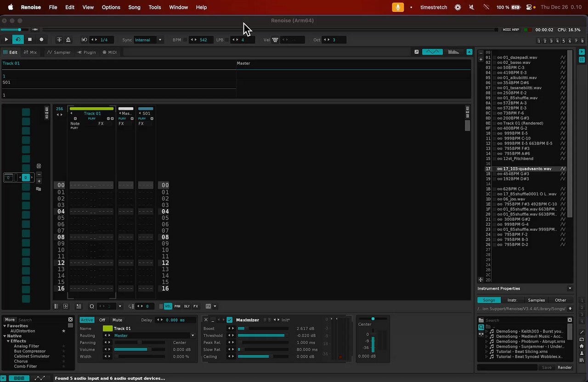The height and width of the screenshot is (382, 588).
Task: Open the Plugin tab
Action: tap(87, 52)
